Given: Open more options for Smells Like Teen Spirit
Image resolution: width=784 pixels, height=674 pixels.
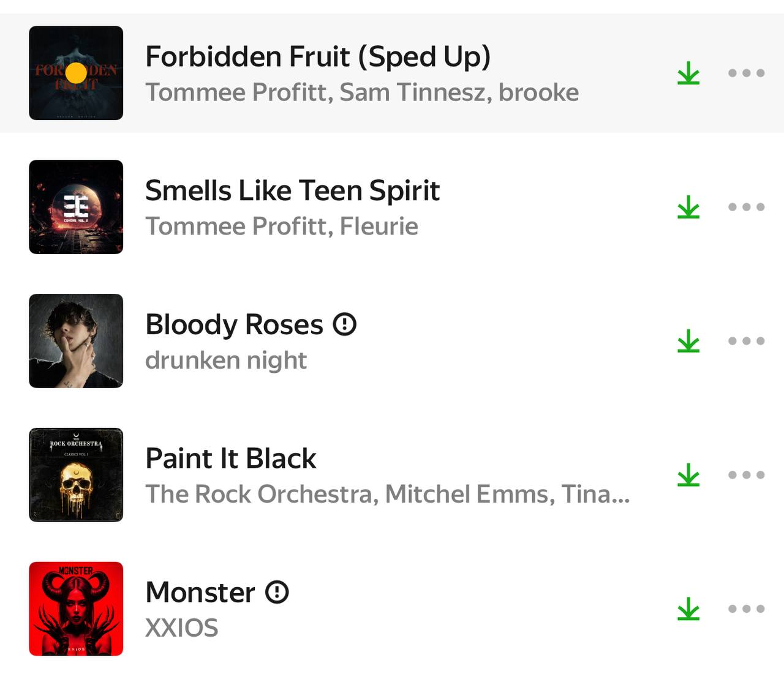Looking at the screenshot, I should [x=746, y=207].
